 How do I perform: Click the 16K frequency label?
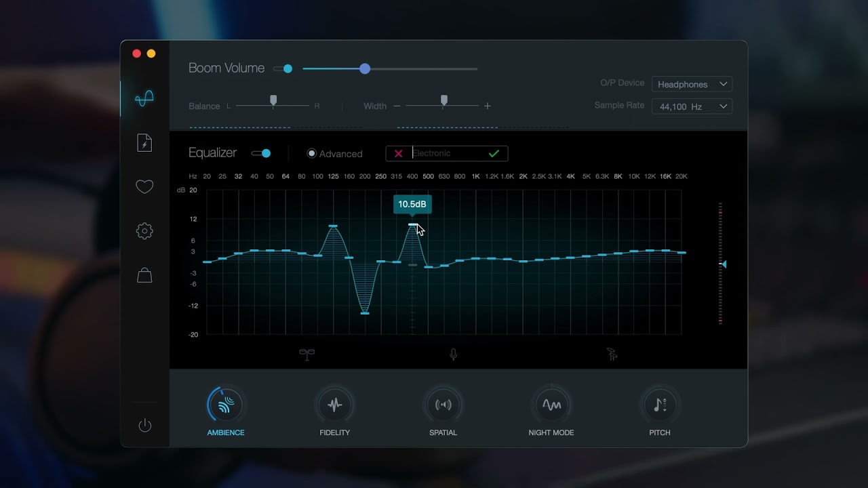click(x=665, y=176)
